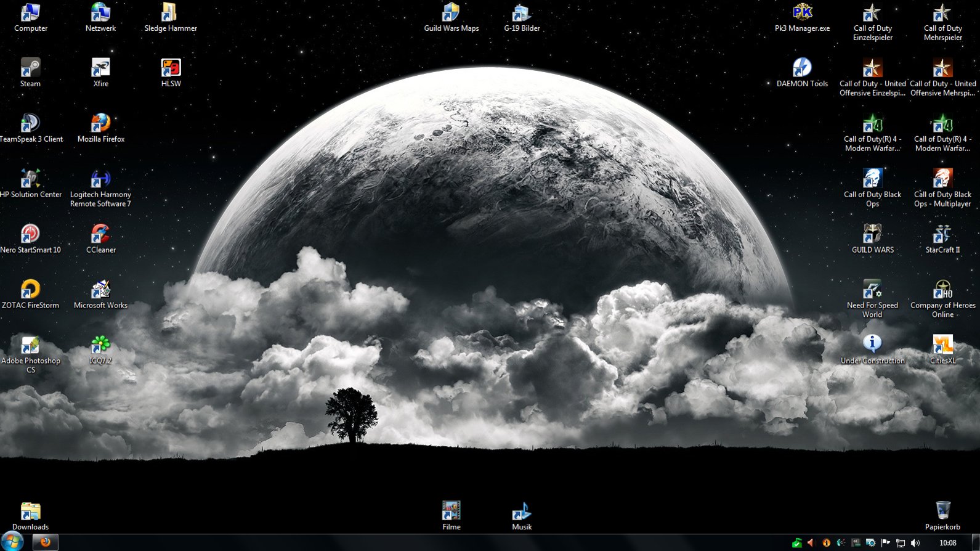Click the Firefox taskbar button
Image resolution: width=980 pixels, height=551 pixels.
tap(44, 542)
